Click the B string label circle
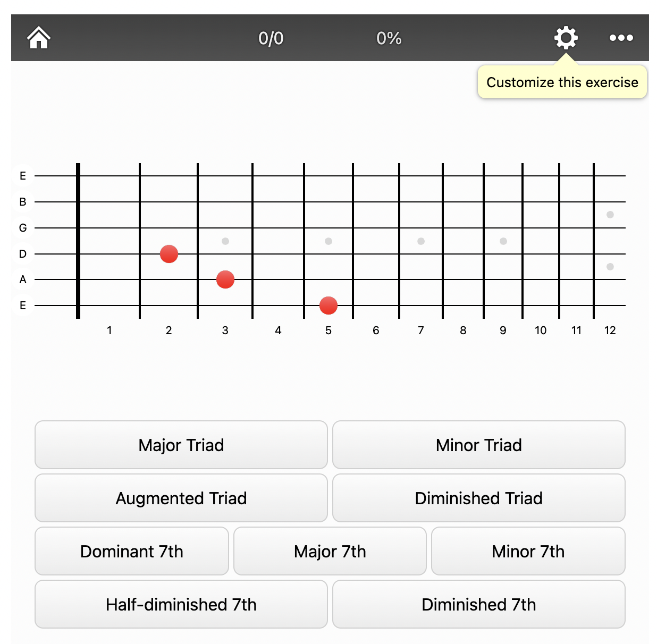 tap(23, 202)
